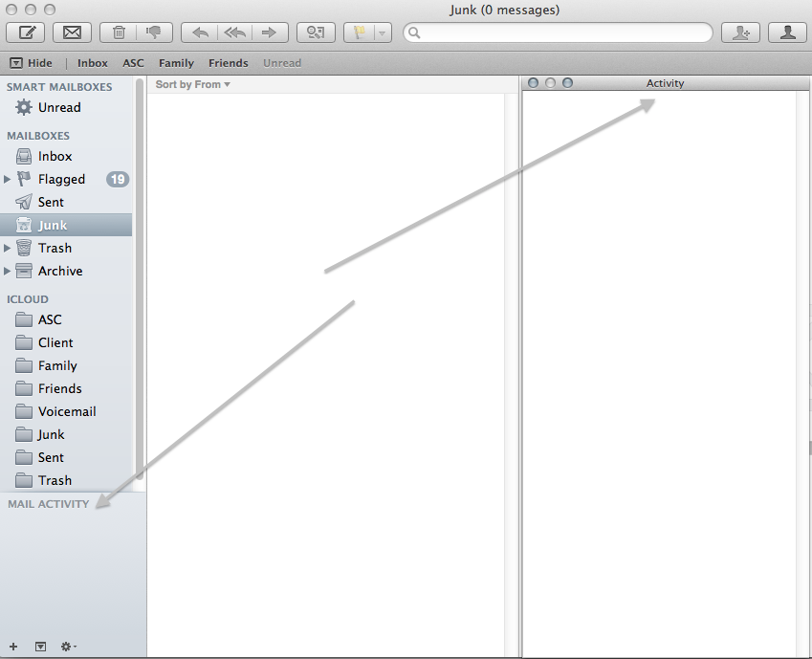The image size is (812, 659).
Task: Click the sidebar scrollbar
Action: (x=139, y=279)
